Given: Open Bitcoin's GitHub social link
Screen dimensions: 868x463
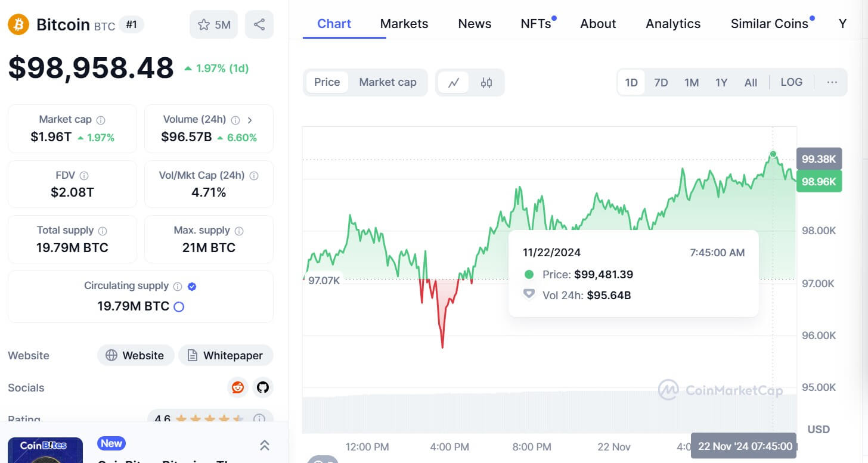Looking at the screenshot, I should (x=263, y=387).
